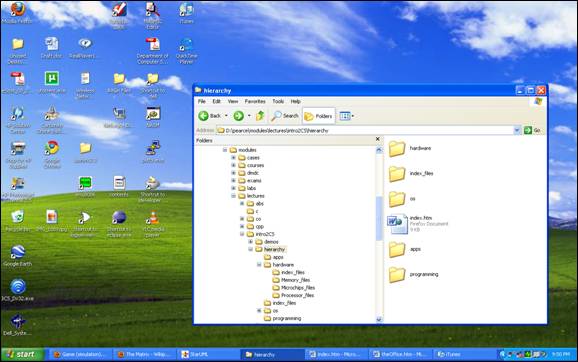Select the apps folder in right pane
This screenshot has width=578, height=362.
click(x=405, y=250)
